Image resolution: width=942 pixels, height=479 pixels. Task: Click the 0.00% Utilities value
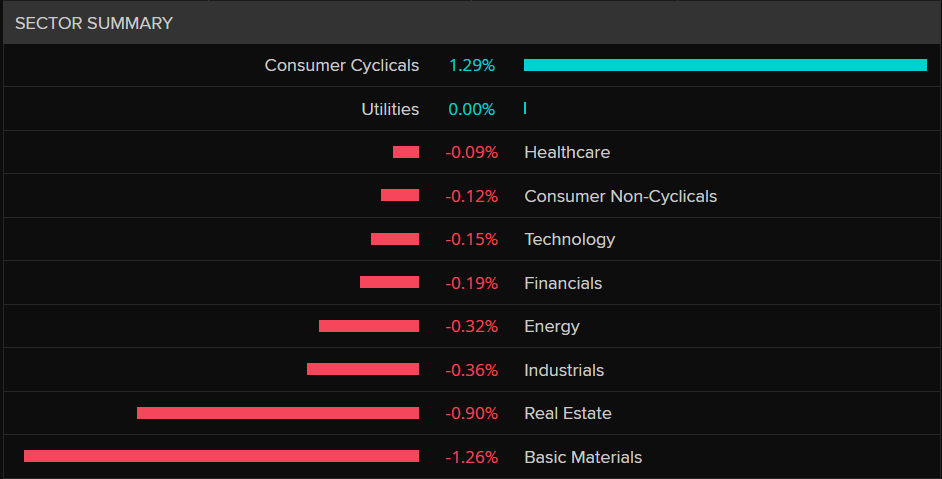coord(471,109)
